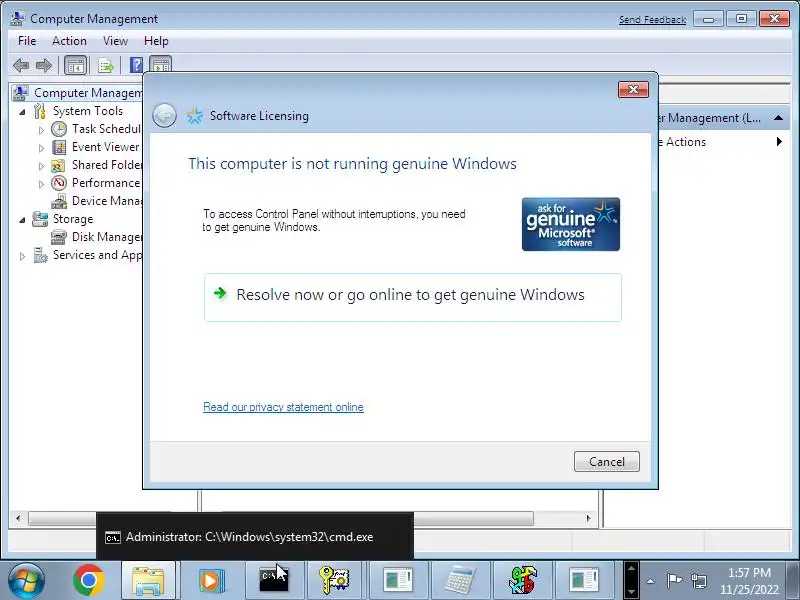Click the 'ask for genuine Microsoft software' logo
This screenshot has height=600, width=800.
click(x=571, y=224)
